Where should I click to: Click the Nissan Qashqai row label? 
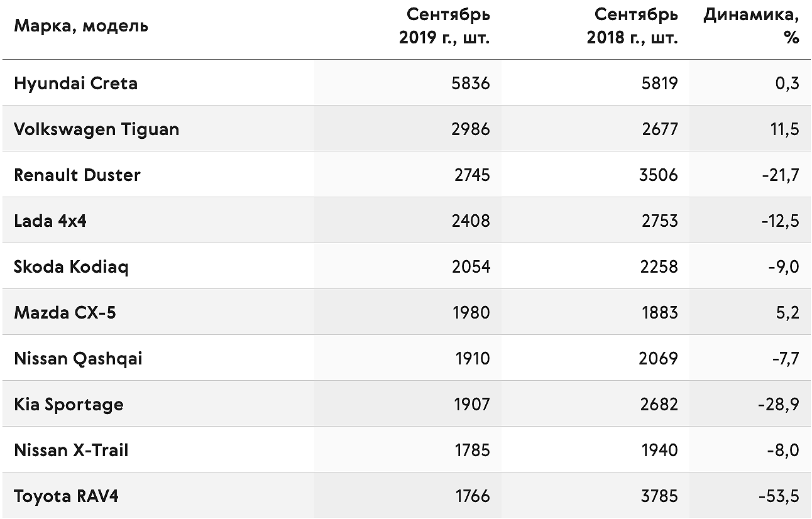(78, 359)
